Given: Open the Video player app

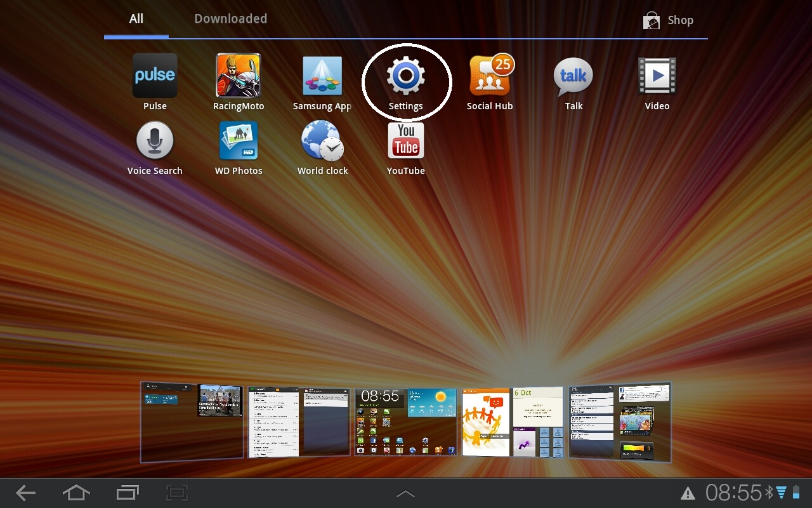Looking at the screenshot, I should coord(657,82).
